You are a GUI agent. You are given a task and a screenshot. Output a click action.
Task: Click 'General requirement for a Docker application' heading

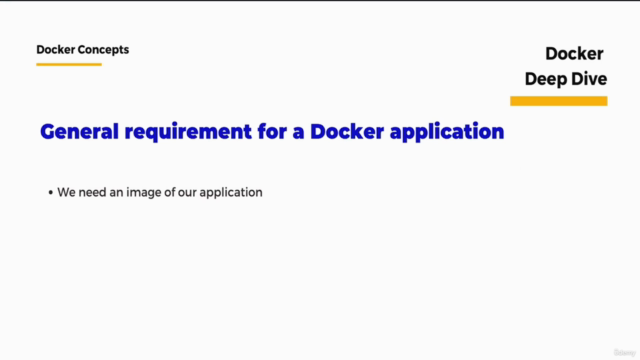point(272,132)
